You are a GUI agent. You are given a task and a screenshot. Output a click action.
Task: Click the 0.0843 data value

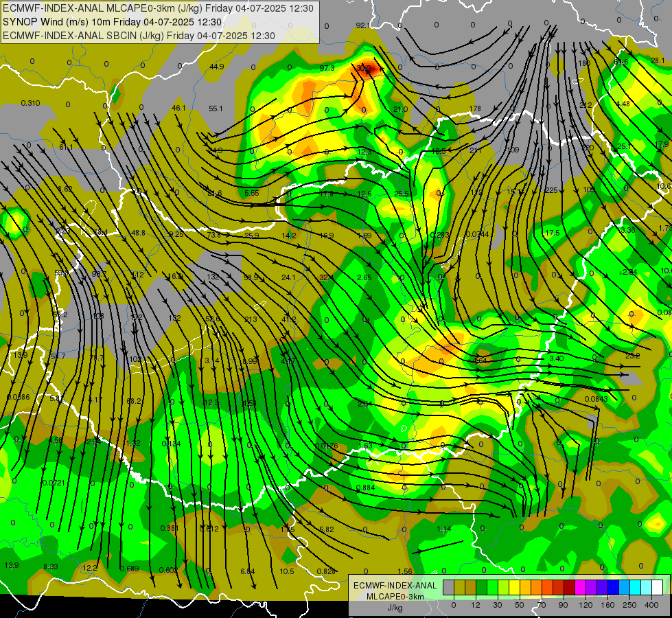596,399
